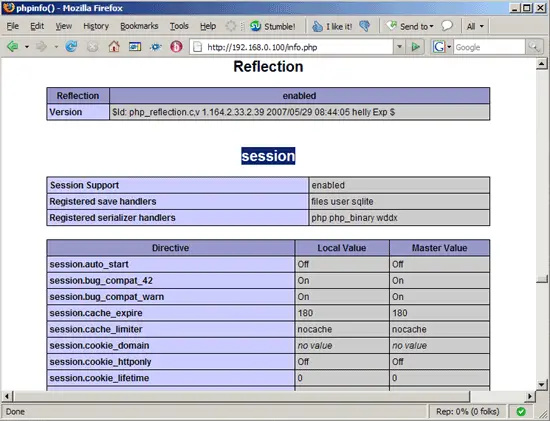The height and width of the screenshot is (421, 550).
Task: Open the Tools menu
Action: pos(179,26)
